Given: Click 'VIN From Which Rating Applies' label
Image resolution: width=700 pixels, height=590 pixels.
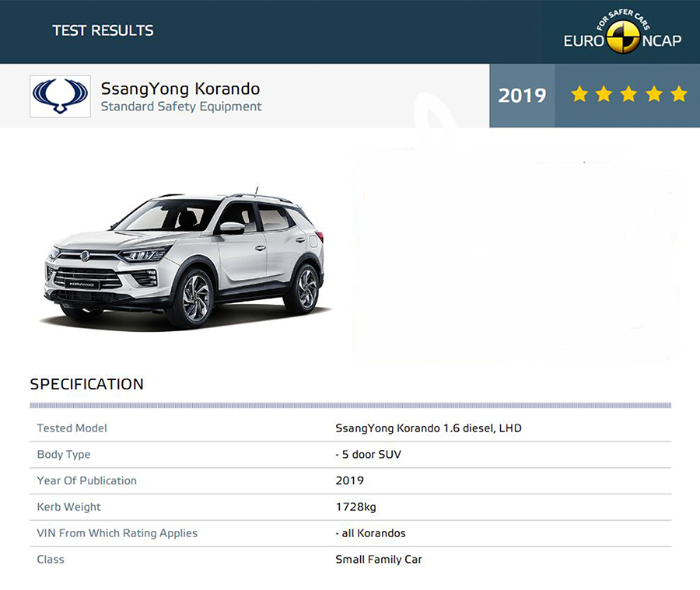Looking at the screenshot, I should click(x=117, y=533).
